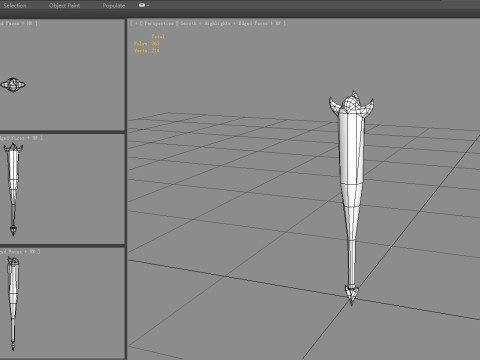Open the Object Paint ribbon tab

(x=64, y=6)
